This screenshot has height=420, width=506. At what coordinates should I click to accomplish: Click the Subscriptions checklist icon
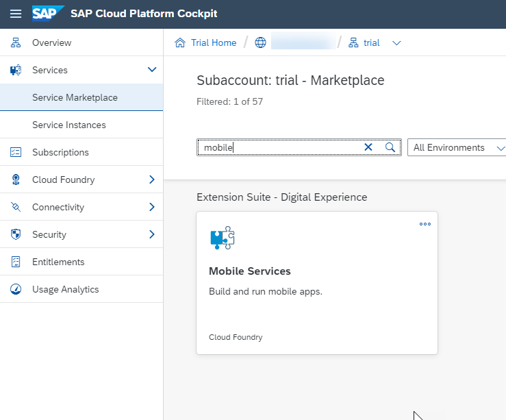16,152
